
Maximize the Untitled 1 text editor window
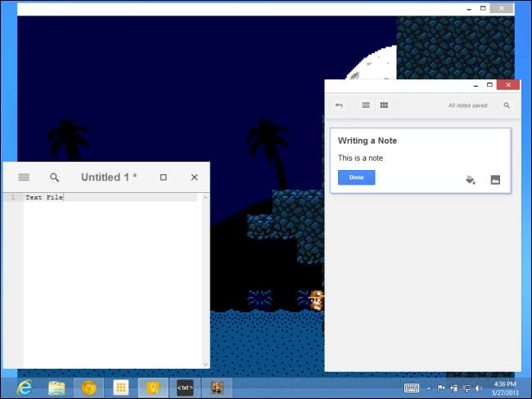[164, 177]
